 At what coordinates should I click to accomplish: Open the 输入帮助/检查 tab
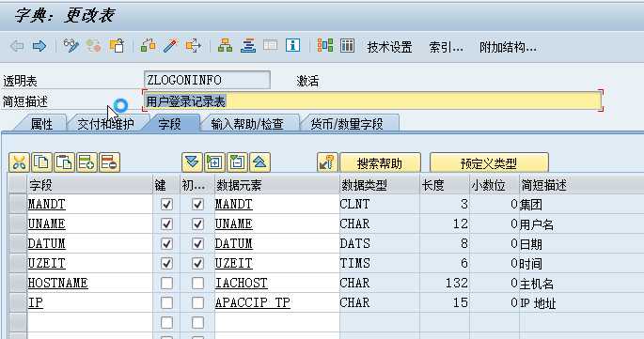tap(247, 124)
